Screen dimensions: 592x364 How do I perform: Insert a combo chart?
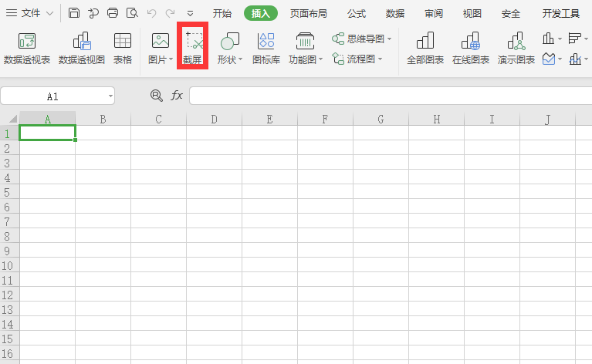pos(575,59)
